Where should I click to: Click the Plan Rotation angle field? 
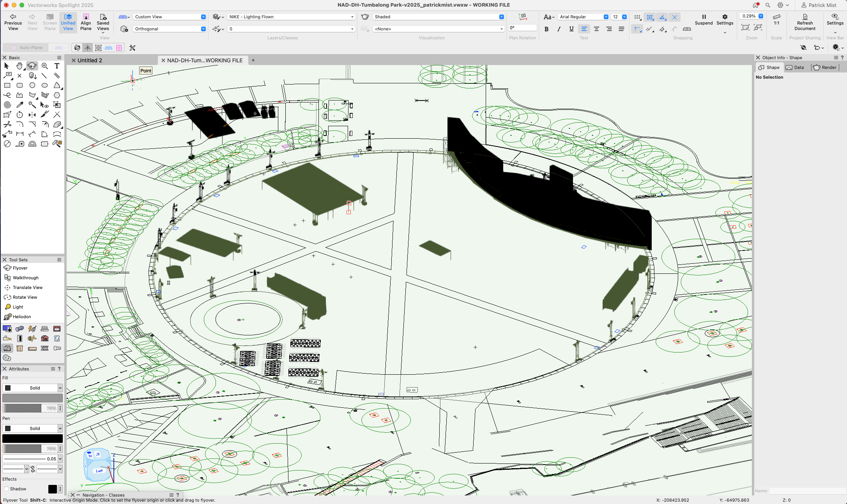(522, 28)
